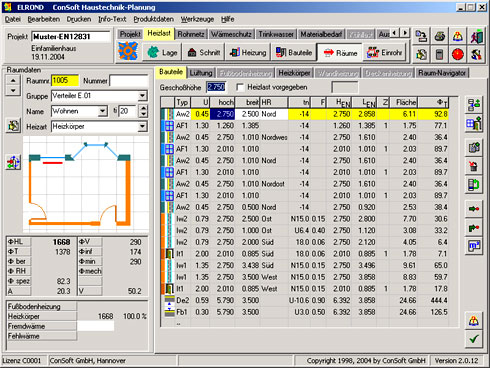Open the Bauteile section button in toolbar
490x368 pixels.
[x=294, y=52]
